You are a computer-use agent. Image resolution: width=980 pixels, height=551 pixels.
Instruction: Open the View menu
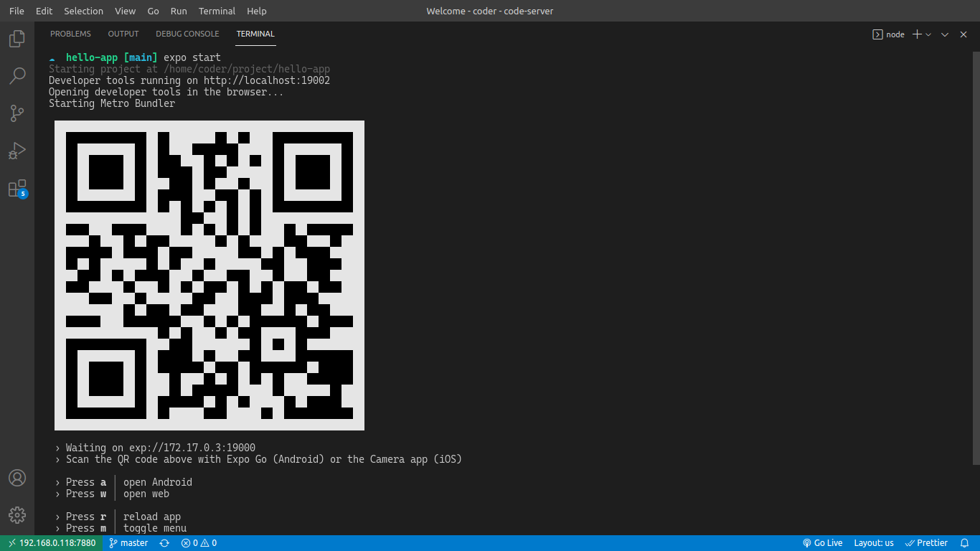(125, 11)
